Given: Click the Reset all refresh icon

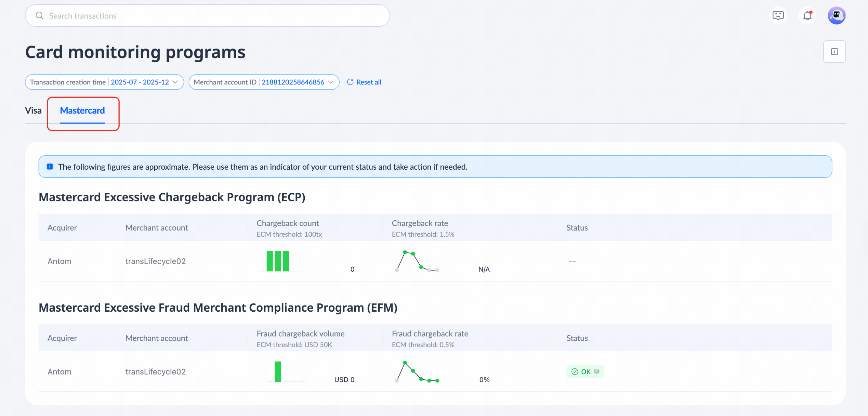Looking at the screenshot, I should pos(350,82).
